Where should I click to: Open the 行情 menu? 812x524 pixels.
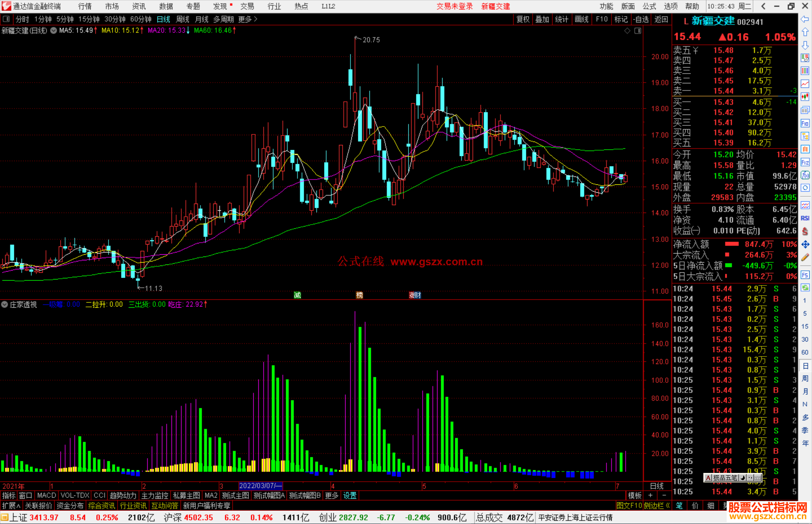[x=85, y=6]
